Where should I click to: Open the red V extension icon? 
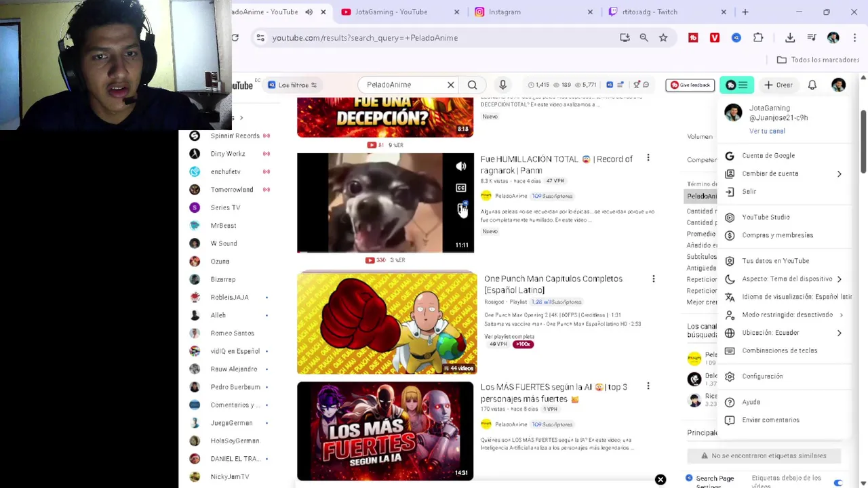click(x=715, y=38)
